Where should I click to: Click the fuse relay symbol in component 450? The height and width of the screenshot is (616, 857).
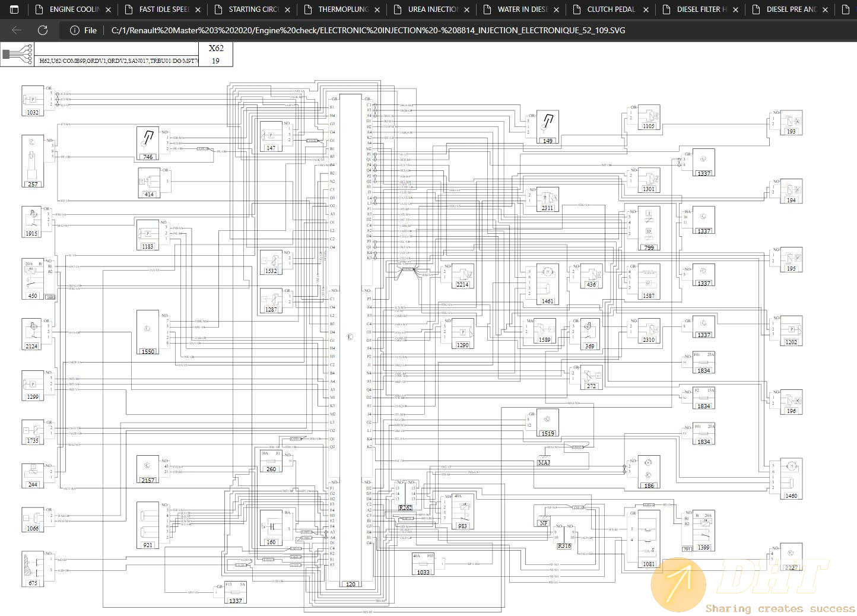coord(31,276)
